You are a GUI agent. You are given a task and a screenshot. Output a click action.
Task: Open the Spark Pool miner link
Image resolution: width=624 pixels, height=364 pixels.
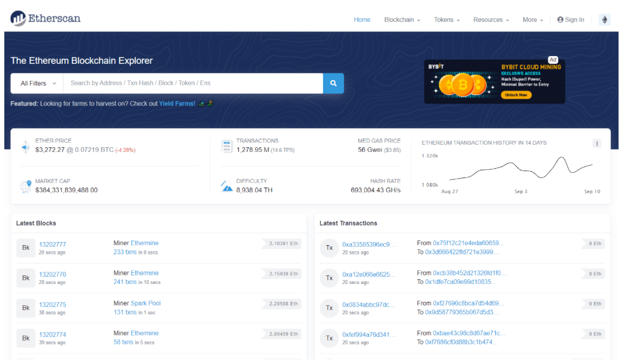tap(145, 303)
